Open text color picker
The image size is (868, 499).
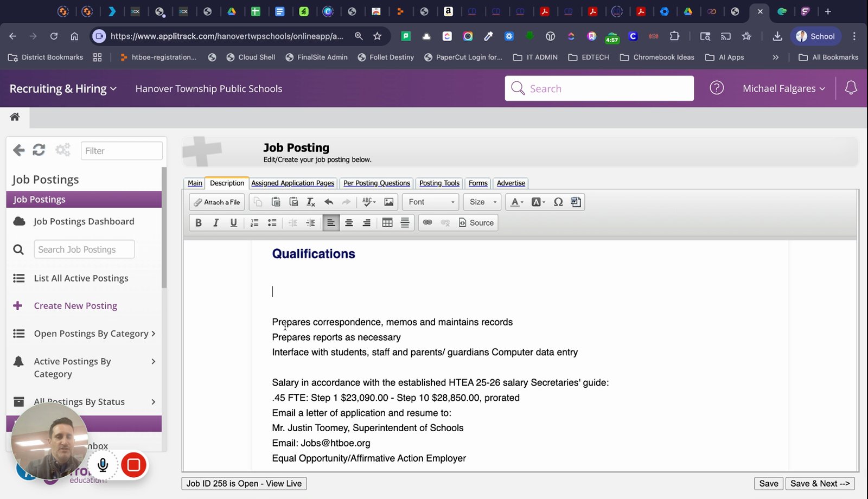[x=516, y=202]
